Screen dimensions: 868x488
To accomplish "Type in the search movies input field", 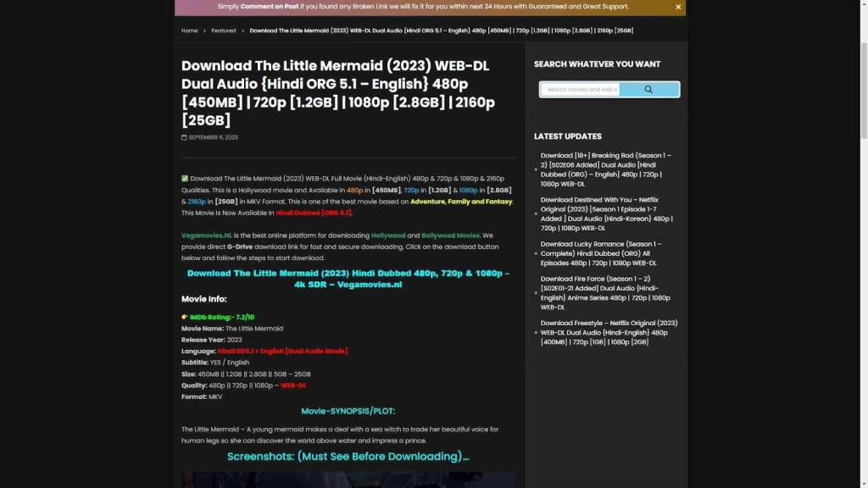I will tap(581, 89).
